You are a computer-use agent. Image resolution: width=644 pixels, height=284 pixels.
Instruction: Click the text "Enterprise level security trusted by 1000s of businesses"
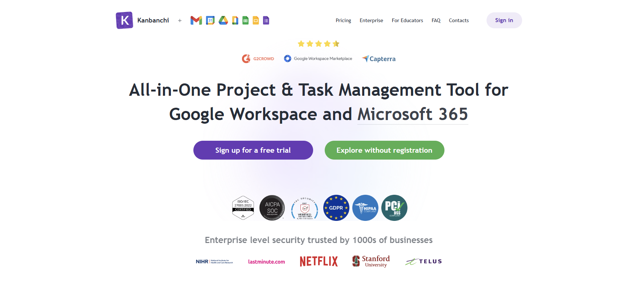[x=319, y=240]
